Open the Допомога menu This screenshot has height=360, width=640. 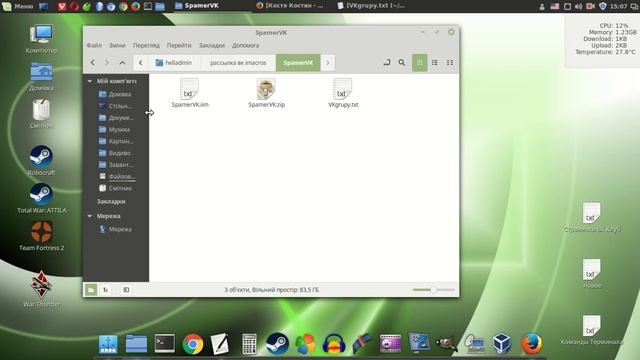click(245, 45)
